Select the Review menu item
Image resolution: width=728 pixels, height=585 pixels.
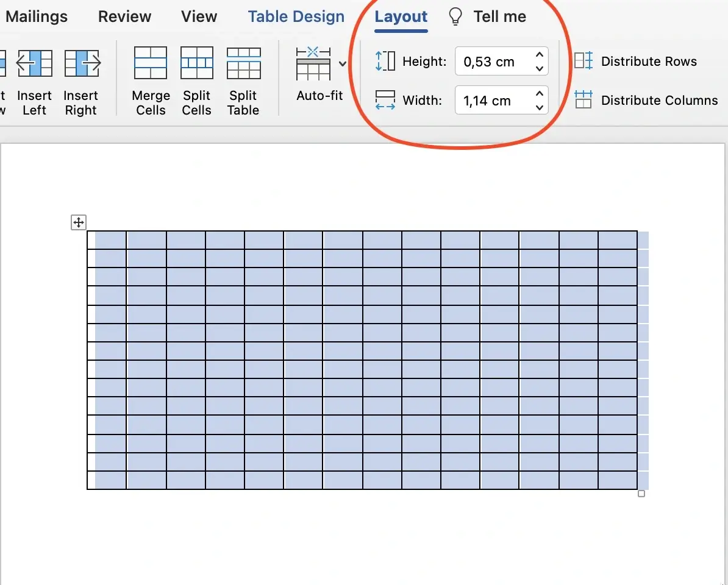[124, 16]
